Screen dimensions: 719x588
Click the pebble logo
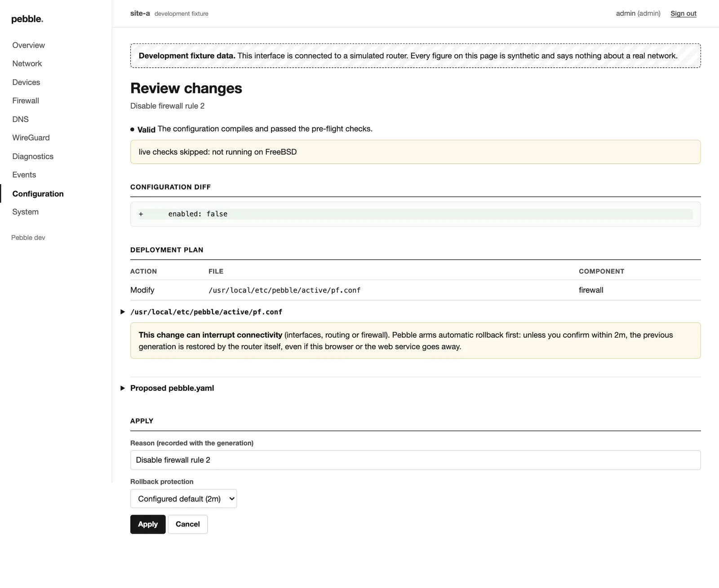pos(27,19)
